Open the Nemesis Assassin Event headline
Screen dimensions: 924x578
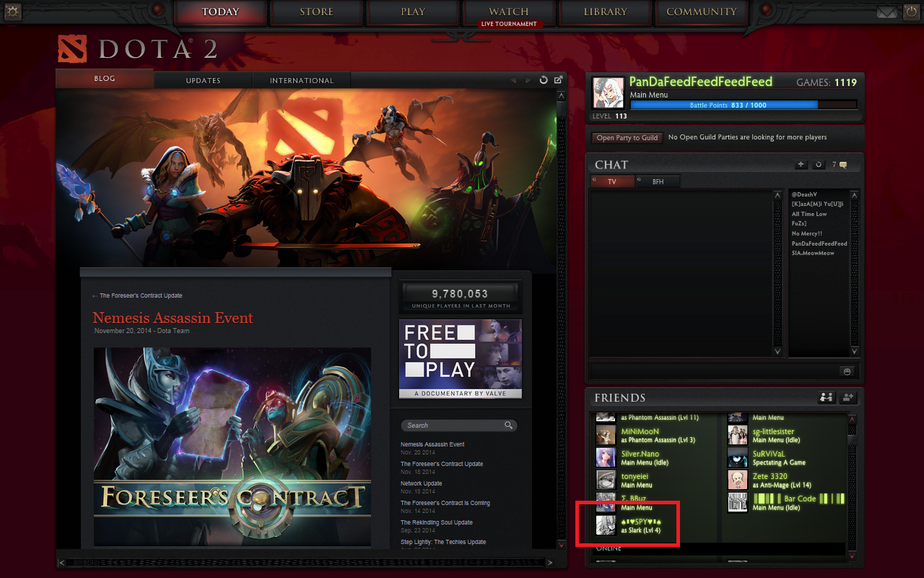173,318
